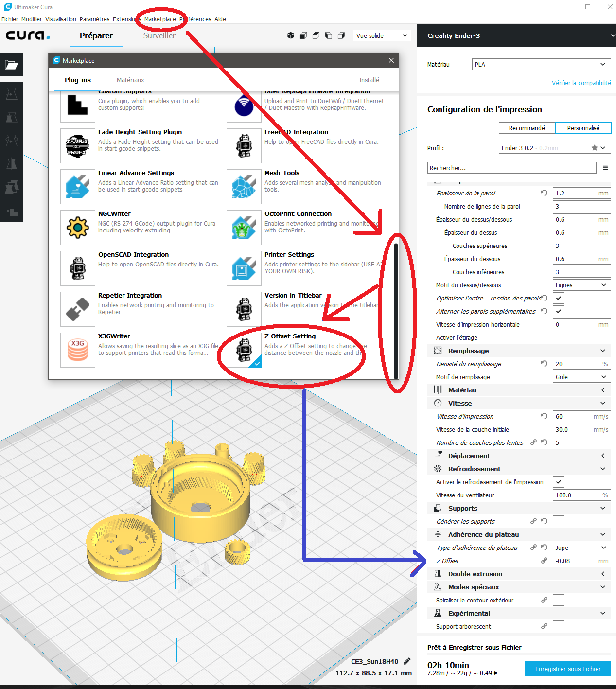Select the 3D perspective view cube icon
Viewport: 616px width, 689px height.
[x=291, y=35]
